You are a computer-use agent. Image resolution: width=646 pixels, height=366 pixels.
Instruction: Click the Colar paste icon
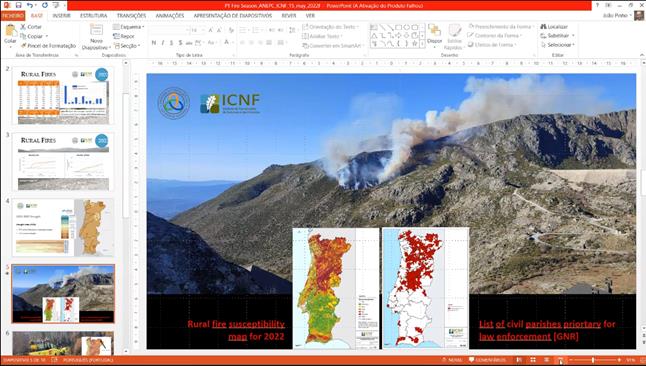click(10, 34)
